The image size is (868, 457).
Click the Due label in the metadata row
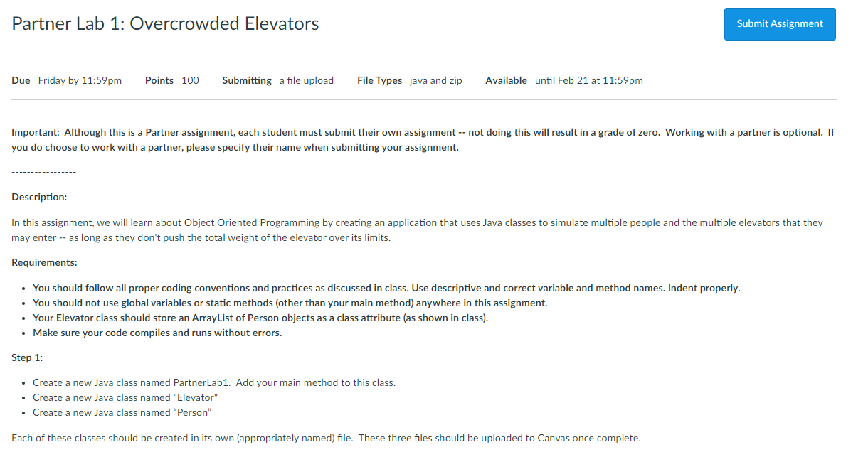click(18, 80)
